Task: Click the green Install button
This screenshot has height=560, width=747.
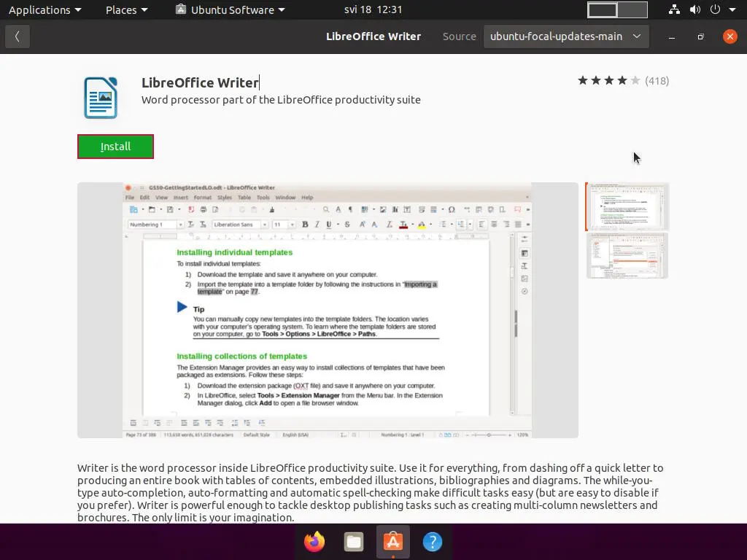Action: [115, 146]
